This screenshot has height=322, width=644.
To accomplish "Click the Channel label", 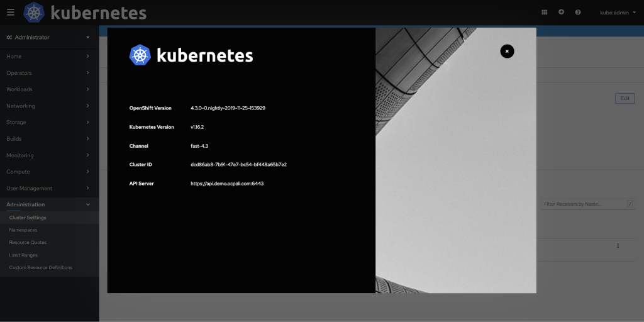I will (x=139, y=146).
